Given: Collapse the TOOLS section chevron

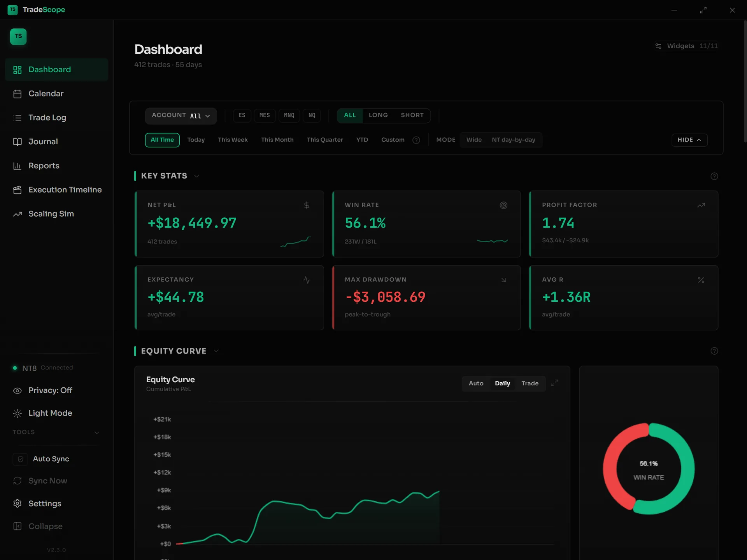Looking at the screenshot, I should [97, 433].
